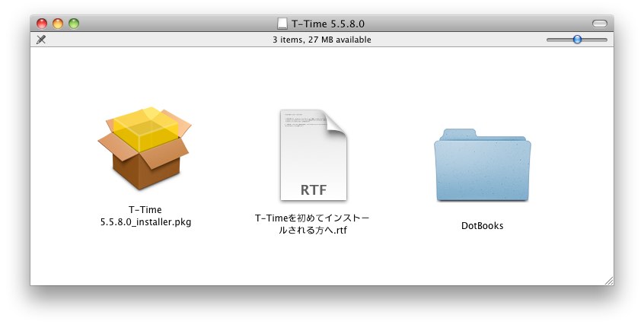Viewport: 644px width, 331px height.
Task: Select the T-Time installer package icon
Action: point(145,148)
